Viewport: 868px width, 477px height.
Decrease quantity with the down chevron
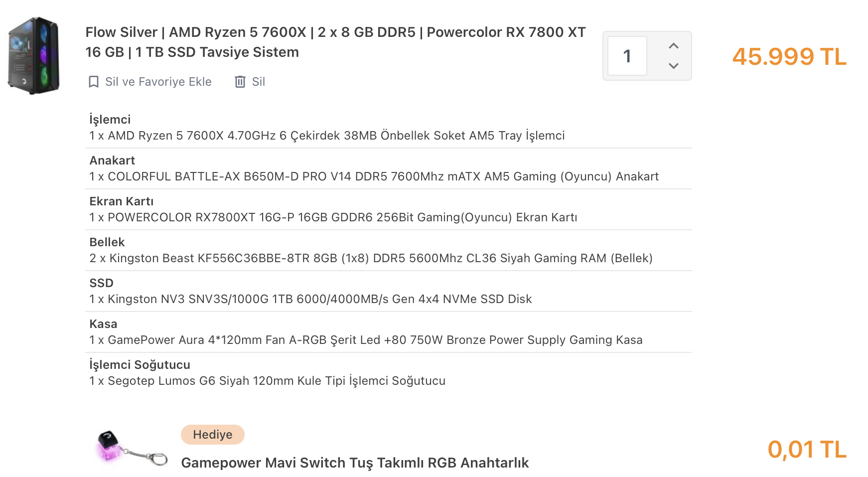673,66
